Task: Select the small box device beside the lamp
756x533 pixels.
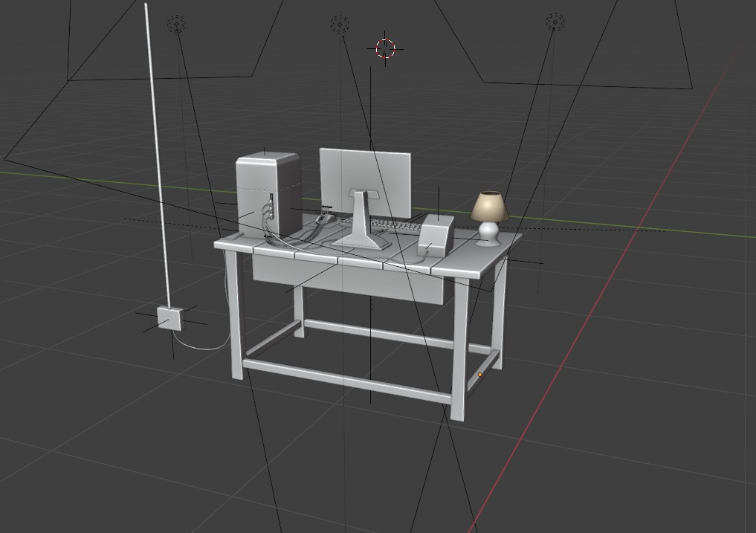Action: point(436,236)
